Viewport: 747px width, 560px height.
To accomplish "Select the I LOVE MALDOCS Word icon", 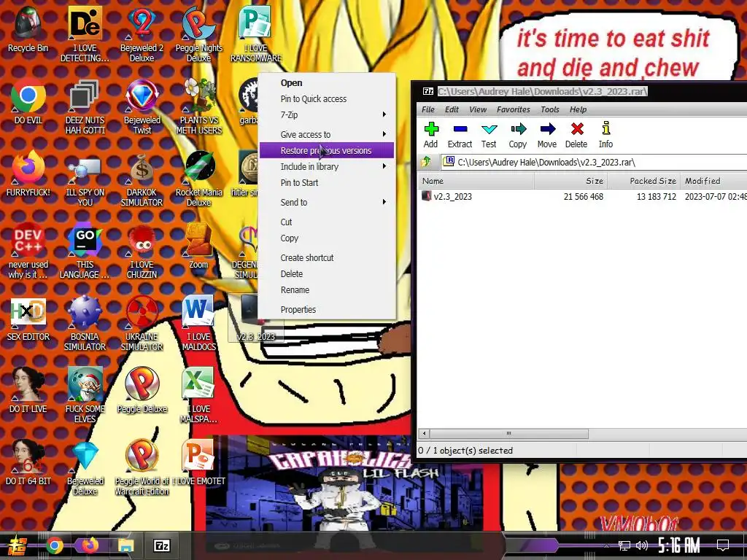I will (x=198, y=323).
